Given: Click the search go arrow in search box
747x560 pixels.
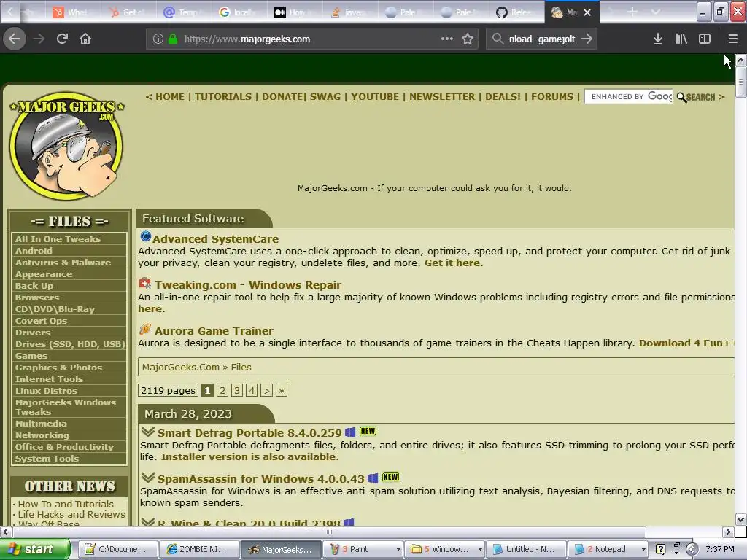Looking at the screenshot, I should point(587,39).
